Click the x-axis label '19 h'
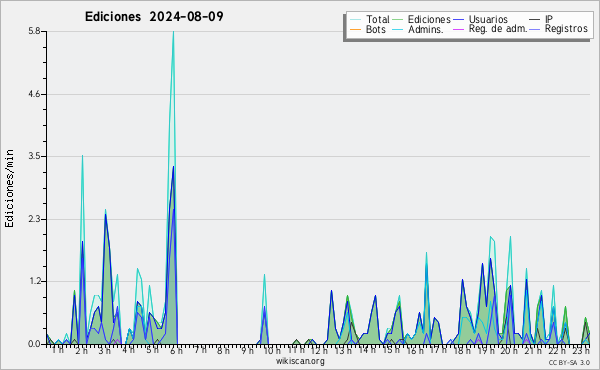Screen dimensions: 600x370 click(x=486, y=350)
